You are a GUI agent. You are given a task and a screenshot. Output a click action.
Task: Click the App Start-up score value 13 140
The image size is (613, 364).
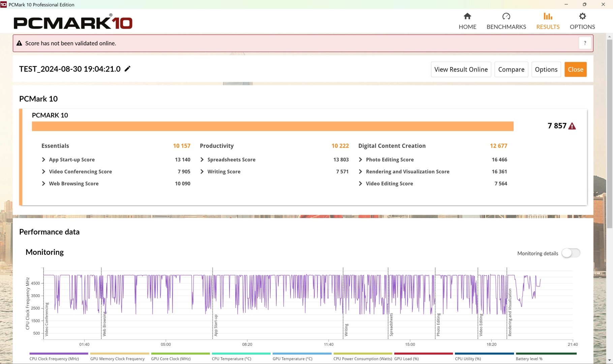point(183,160)
